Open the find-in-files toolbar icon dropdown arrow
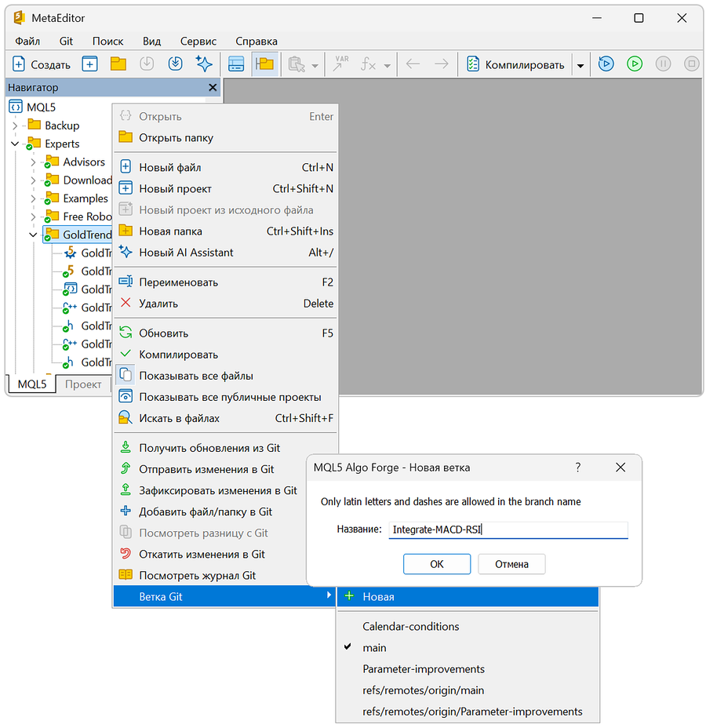Image resolution: width=706 pixels, height=728 pixels. point(315,65)
